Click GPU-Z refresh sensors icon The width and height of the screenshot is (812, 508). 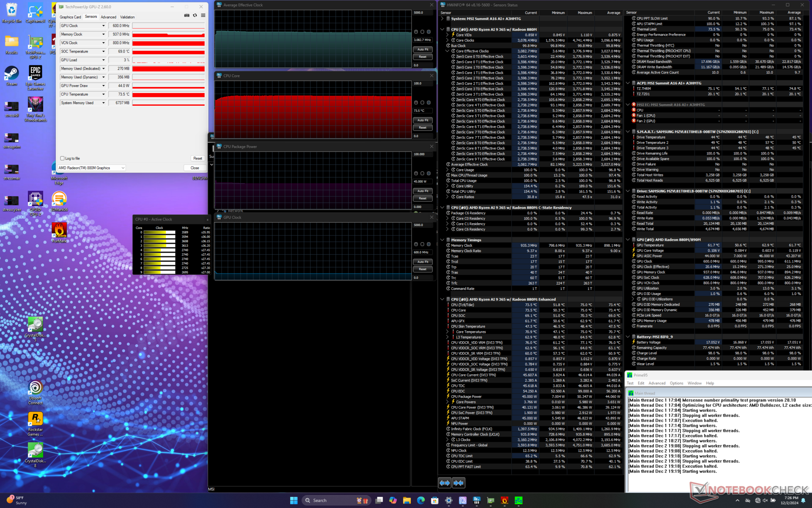coord(195,15)
